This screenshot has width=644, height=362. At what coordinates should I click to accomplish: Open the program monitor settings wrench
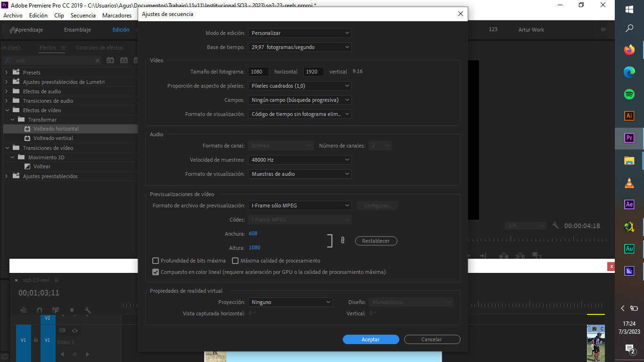coord(555,225)
